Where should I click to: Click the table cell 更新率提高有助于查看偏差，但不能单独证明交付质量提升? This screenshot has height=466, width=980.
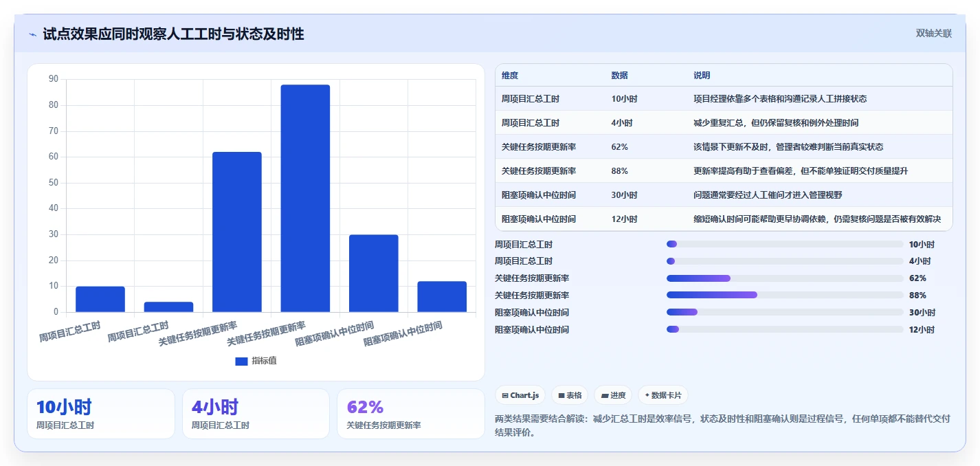click(x=801, y=171)
